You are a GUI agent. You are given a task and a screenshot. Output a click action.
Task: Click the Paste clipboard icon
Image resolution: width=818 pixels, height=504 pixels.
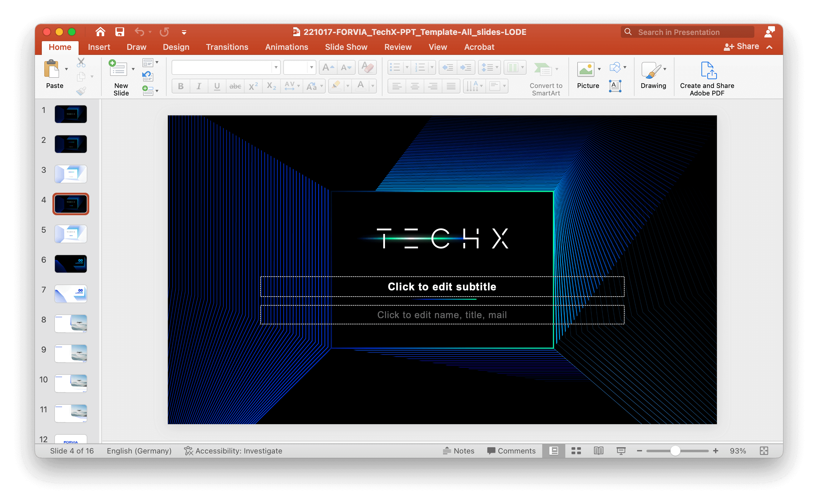tap(51, 69)
